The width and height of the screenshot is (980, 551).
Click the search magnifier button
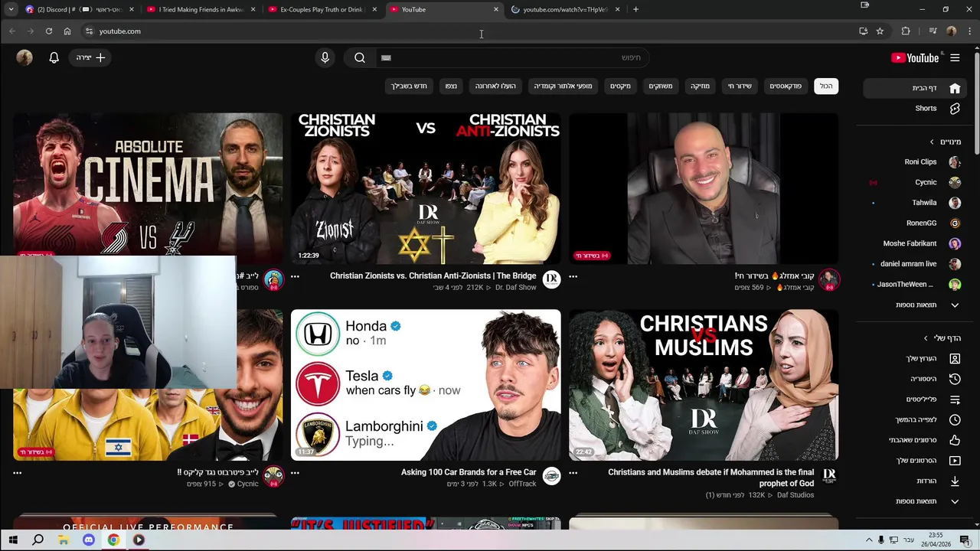point(359,57)
